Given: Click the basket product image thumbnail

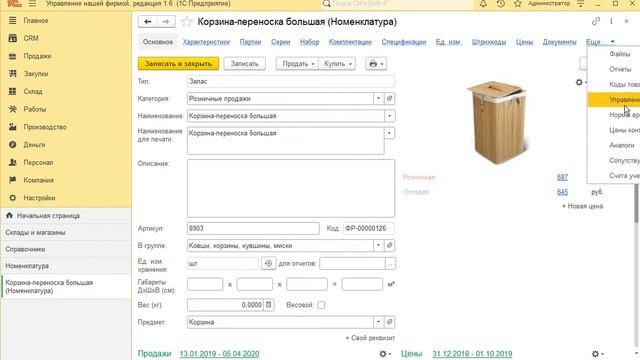Looking at the screenshot, I should tap(498, 122).
